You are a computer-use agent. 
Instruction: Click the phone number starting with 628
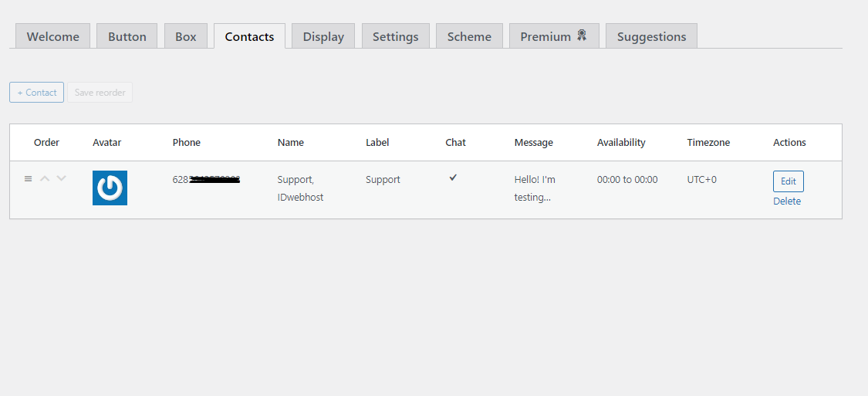(207, 179)
